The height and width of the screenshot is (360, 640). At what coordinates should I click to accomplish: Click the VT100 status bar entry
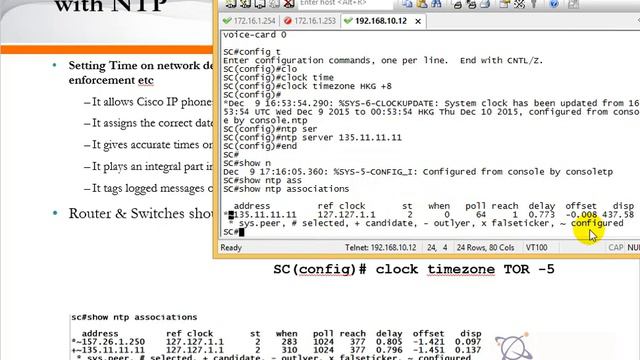537,248
